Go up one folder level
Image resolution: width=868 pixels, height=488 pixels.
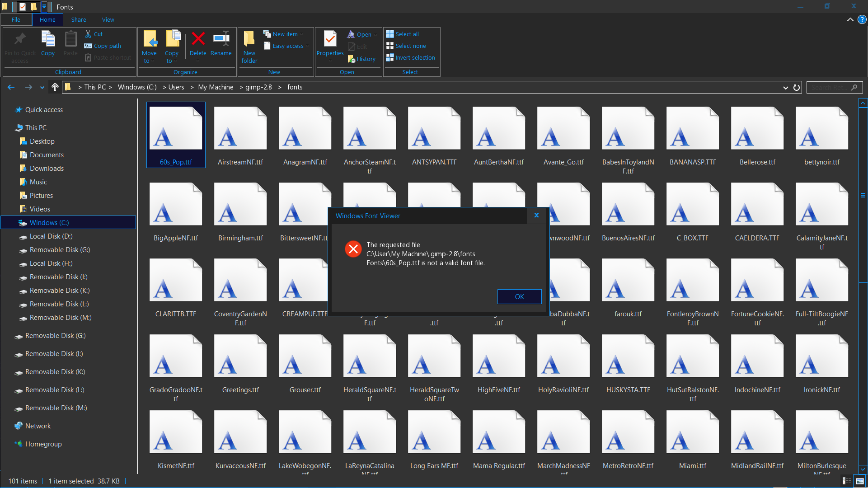pyautogui.click(x=55, y=87)
